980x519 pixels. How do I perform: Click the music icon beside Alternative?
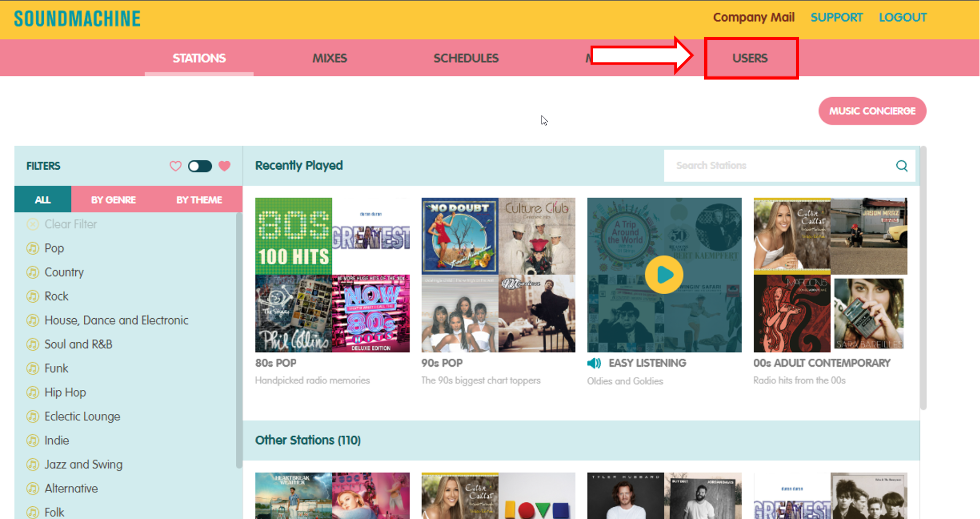pos(33,489)
